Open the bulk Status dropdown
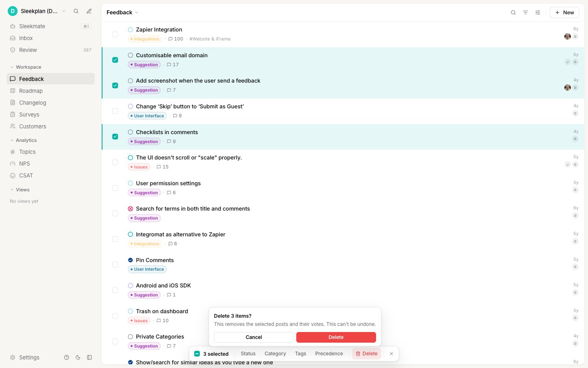Viewport: 588px width, 368px height. (248, 354)
